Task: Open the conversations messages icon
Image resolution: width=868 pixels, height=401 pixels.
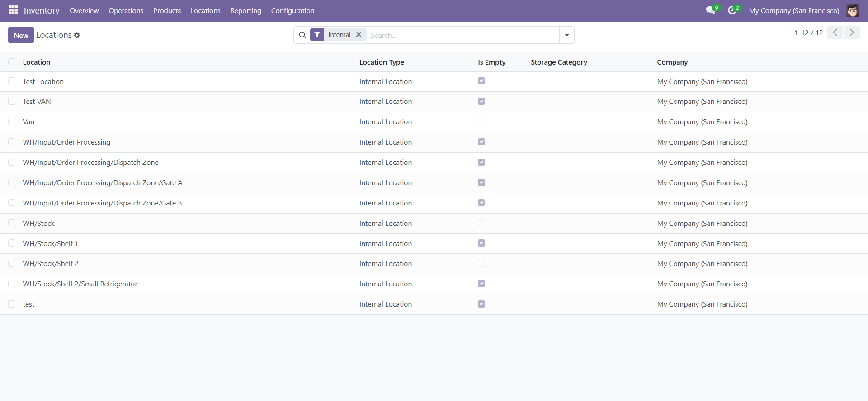Action: pyautogui.click(x=711, y=10)
